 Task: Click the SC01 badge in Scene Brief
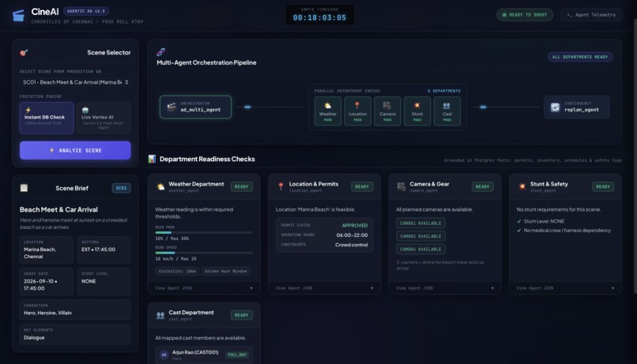point(121,188)
